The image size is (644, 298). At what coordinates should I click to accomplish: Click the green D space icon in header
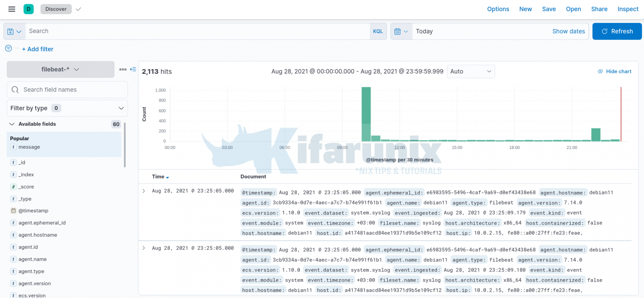28,9
